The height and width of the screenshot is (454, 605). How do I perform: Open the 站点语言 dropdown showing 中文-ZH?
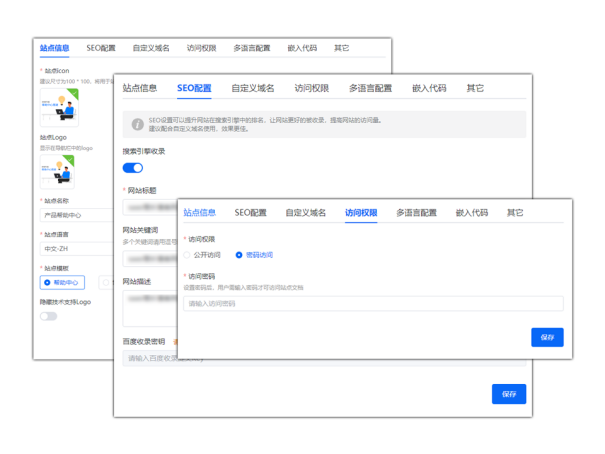77,249
